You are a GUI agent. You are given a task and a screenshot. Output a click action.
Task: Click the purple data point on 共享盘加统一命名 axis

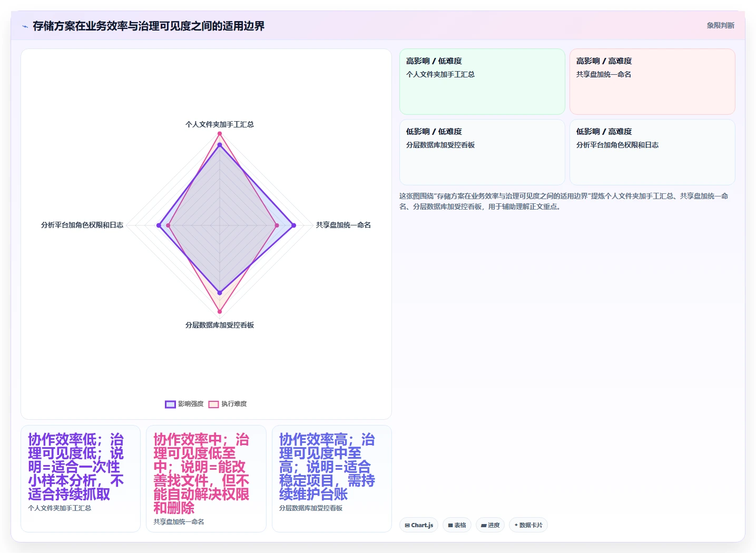[x=293, y=225]
